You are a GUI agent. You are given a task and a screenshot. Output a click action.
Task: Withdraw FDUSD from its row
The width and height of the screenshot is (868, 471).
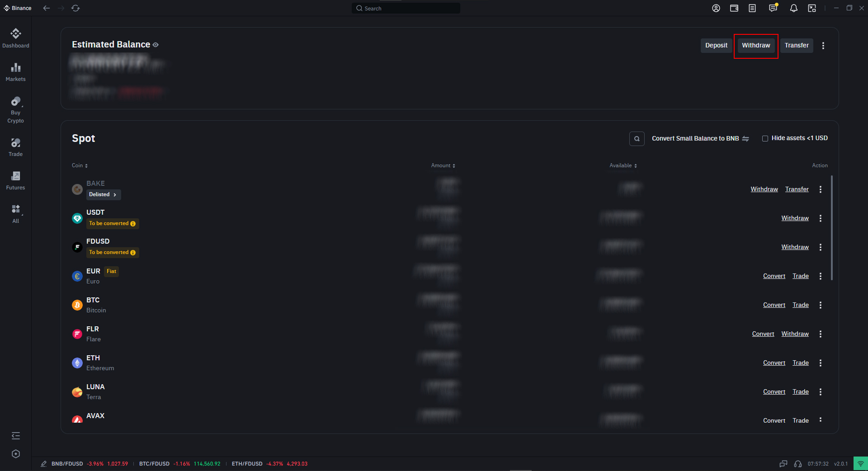click(x=795, y=247)
